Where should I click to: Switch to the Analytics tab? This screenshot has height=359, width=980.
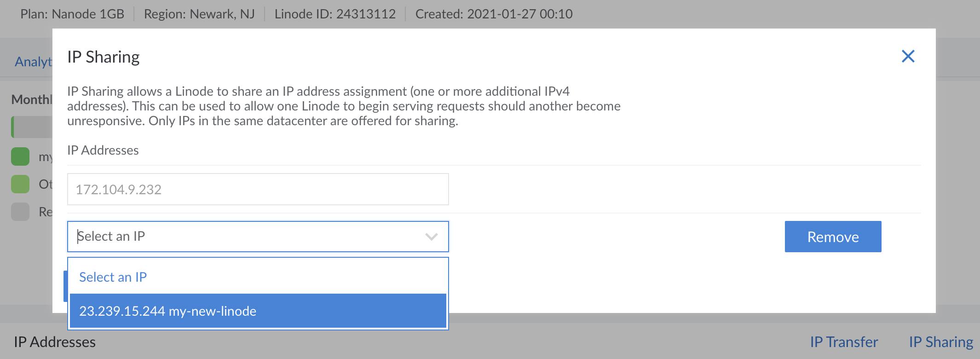pos(33,62)
